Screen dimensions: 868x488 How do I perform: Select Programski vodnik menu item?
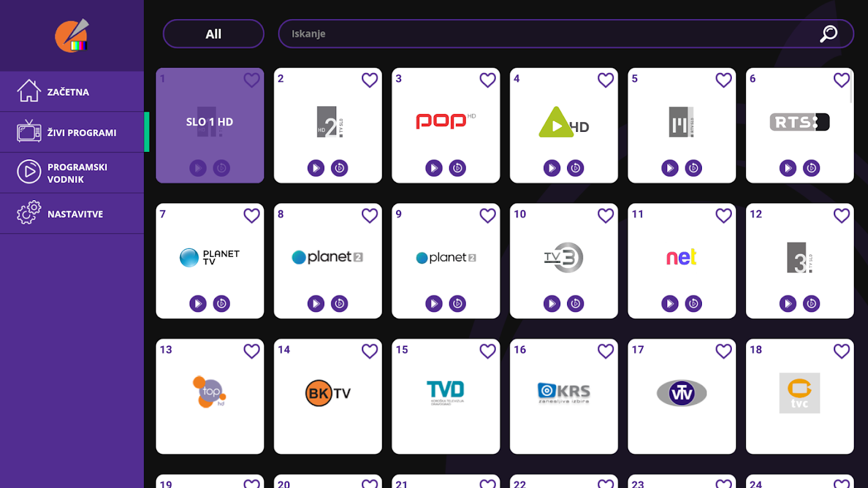[72, 173]
